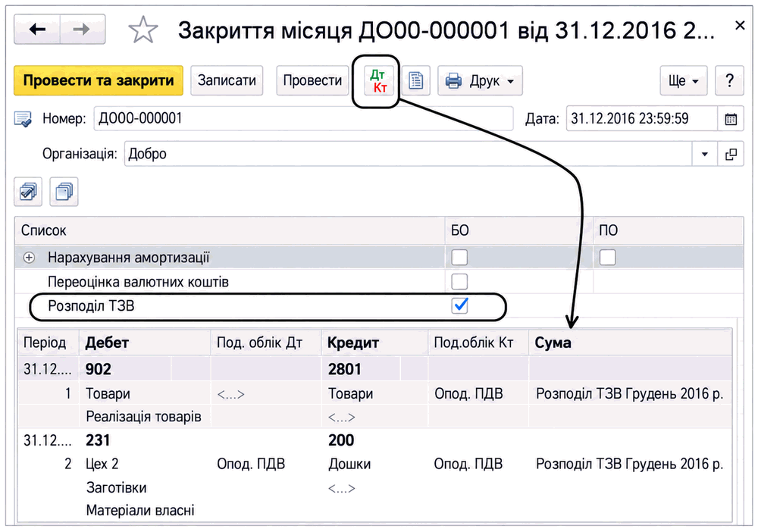
Task: Uncheck all operations with the empty boxes icon
Action: coord(64,192)
